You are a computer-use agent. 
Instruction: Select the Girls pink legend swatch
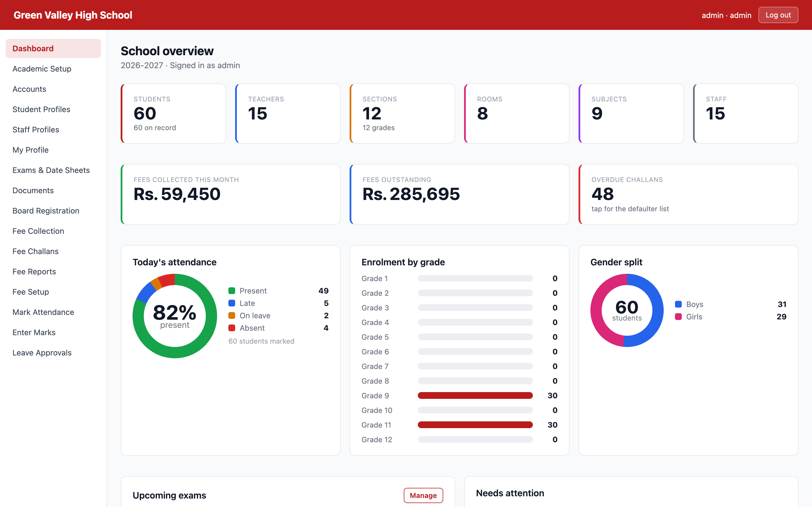(678, 317)
